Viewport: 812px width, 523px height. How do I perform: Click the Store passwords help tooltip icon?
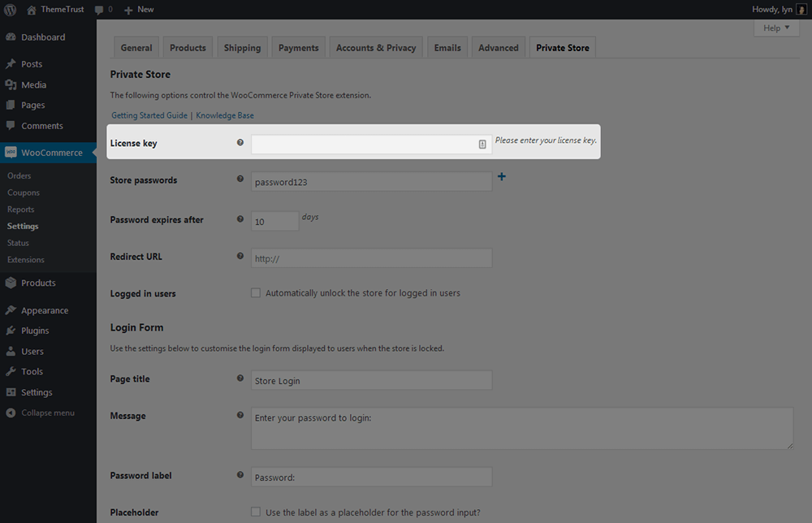click(x=240, y=179)
